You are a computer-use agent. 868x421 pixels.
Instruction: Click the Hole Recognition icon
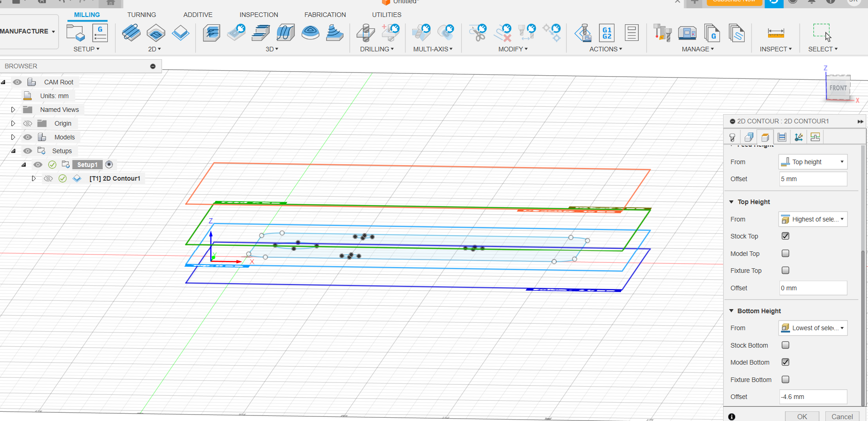390,33
